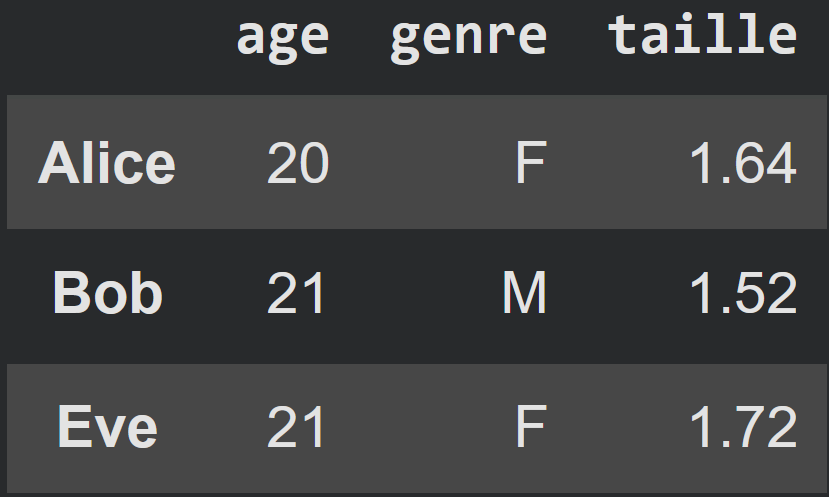
Task: Click the taille value 1.52
Action: tap(743, 295)
